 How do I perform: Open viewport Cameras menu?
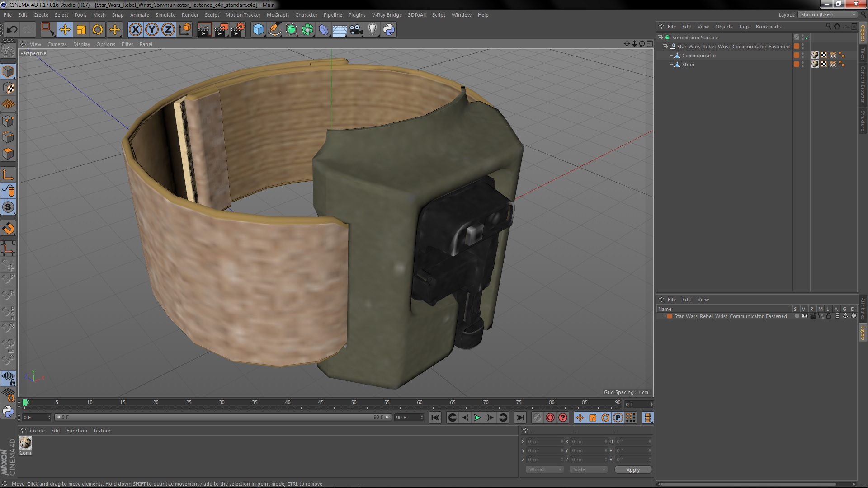(57, 44)
